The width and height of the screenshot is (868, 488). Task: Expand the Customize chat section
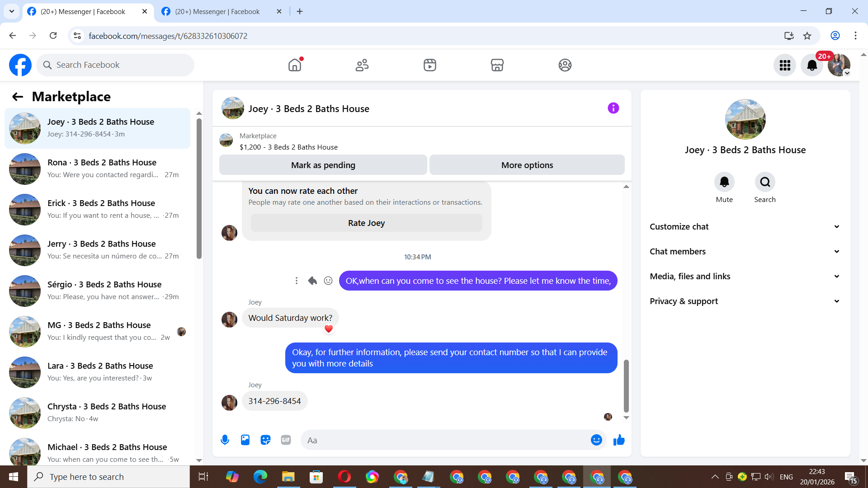click(745, 227)
